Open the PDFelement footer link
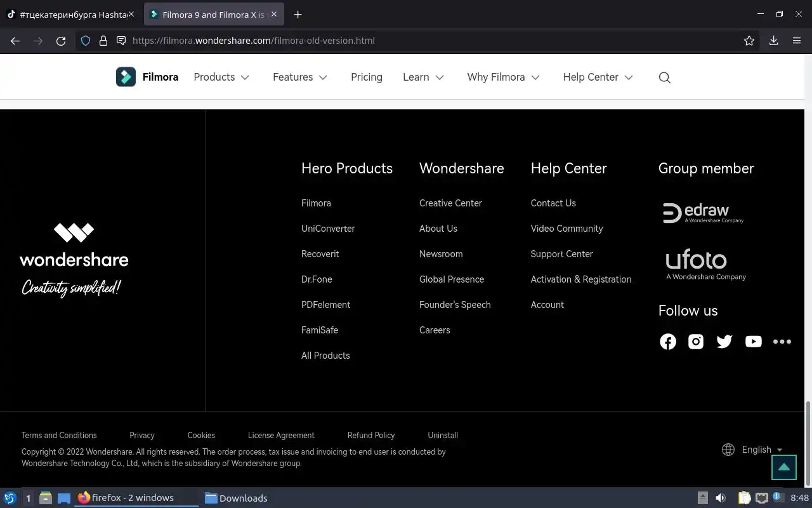The height and width of the screenshot is (508, 812). tap(326, 305)
